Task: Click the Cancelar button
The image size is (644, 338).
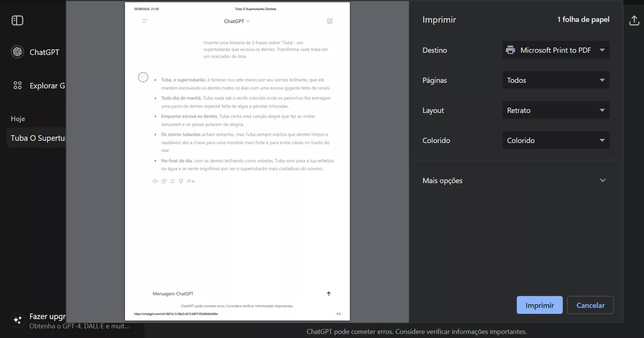Action: [590, 305]
